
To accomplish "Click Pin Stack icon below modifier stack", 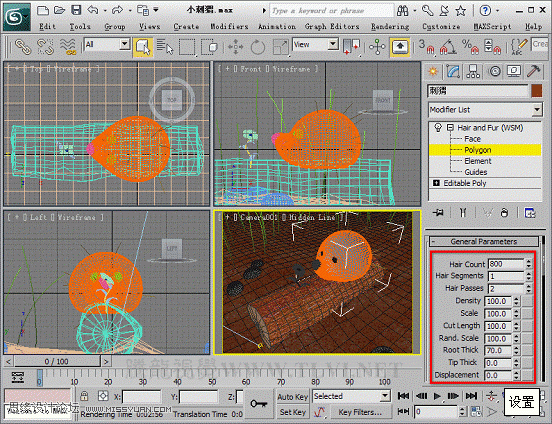I will [x=439, y=213].
